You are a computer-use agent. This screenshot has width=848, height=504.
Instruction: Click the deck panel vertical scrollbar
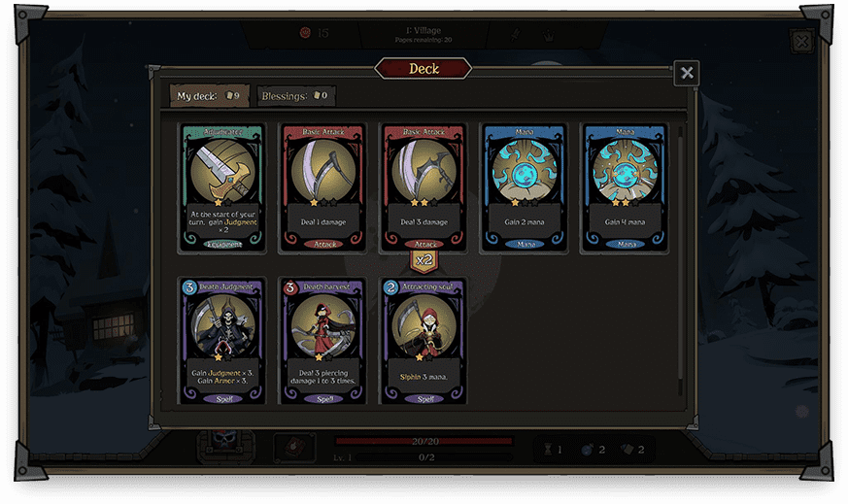pyautogui.click(x=680, y=261)
